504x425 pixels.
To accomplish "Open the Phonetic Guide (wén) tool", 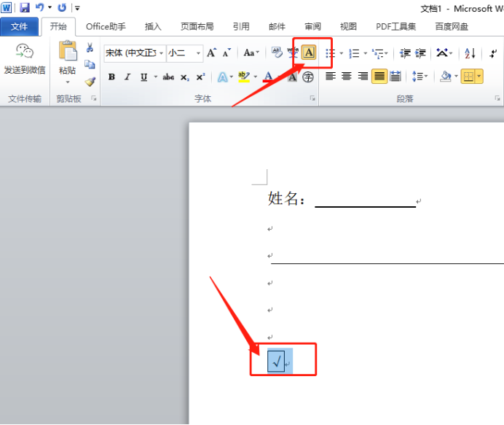I will tap(293, 52).
